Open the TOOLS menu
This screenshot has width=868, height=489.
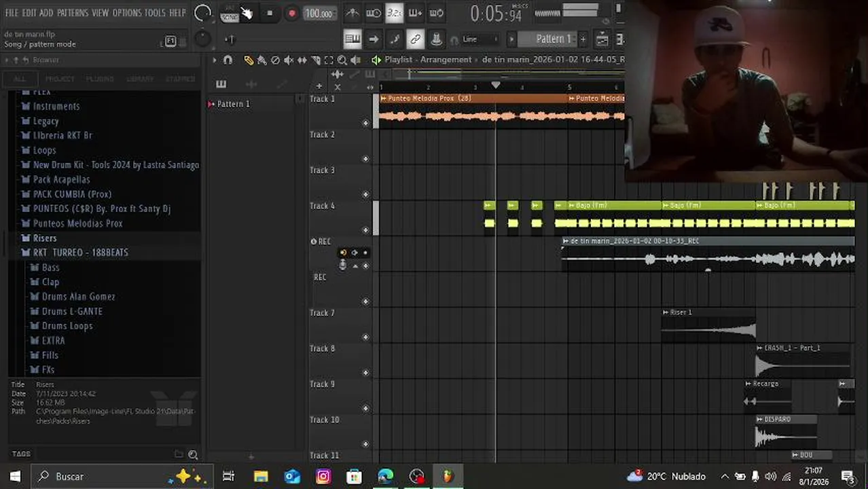pos(155,13)
